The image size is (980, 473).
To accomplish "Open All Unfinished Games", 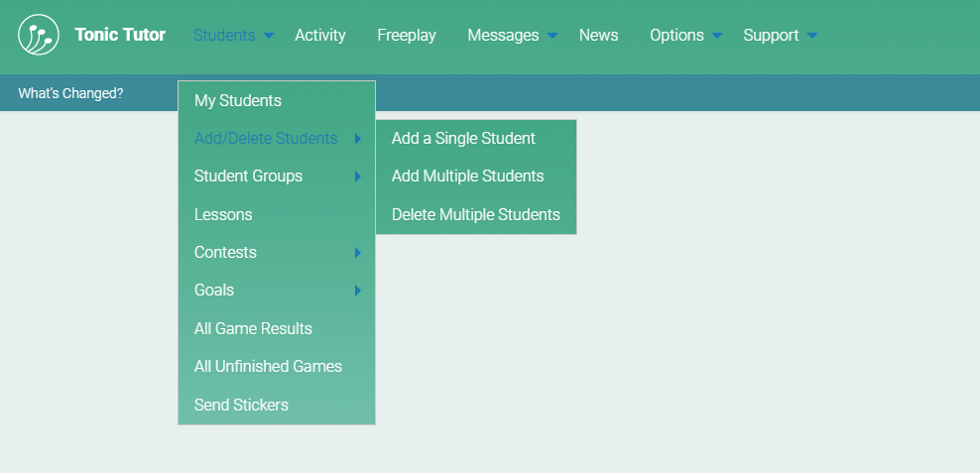I will (268, 367).
